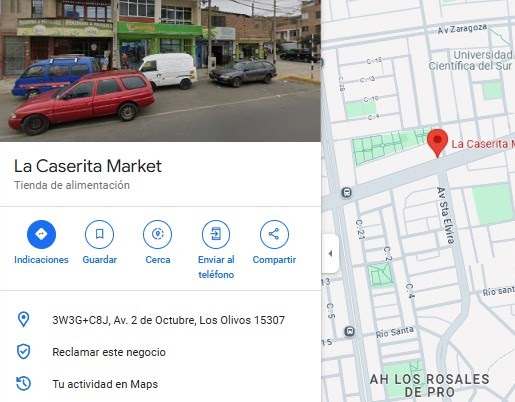Click the Enviar al teléfono icon
The width and height of the screenshot is (515, 402).
pyautogui.click(x=216, y=234)
